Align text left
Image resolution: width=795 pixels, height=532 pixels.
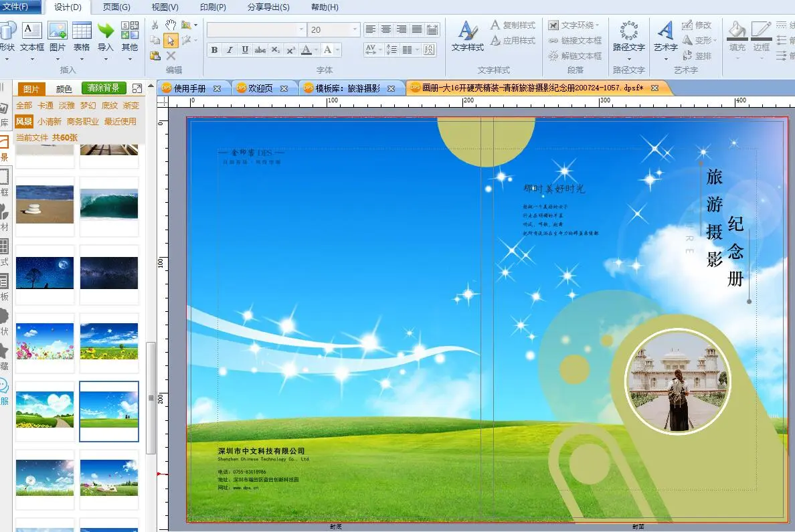tap(371, 29)
